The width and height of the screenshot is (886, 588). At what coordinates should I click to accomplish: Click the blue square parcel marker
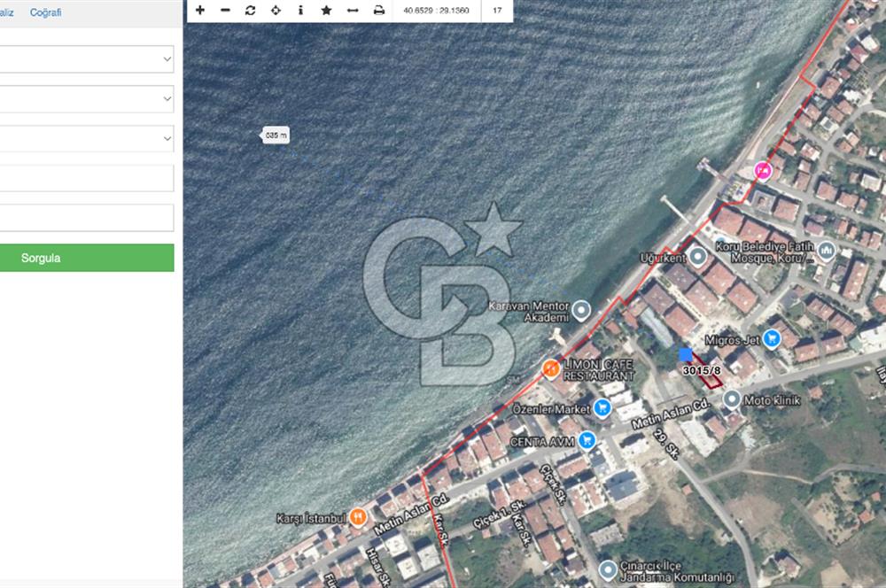tap(686, 354)
